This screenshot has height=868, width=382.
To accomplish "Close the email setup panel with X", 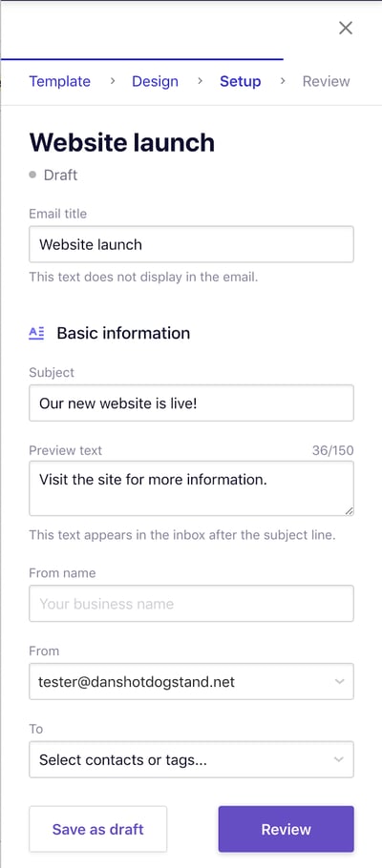I will (346, 28).
